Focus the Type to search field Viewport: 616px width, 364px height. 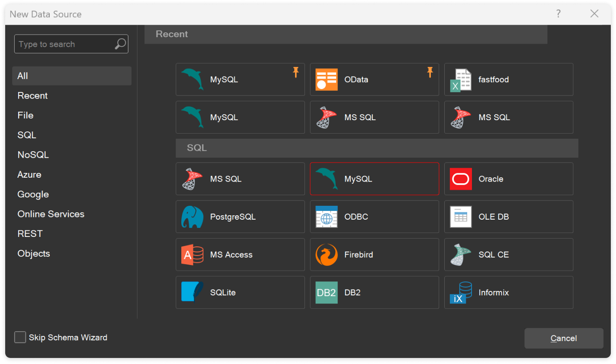point(71,44)
